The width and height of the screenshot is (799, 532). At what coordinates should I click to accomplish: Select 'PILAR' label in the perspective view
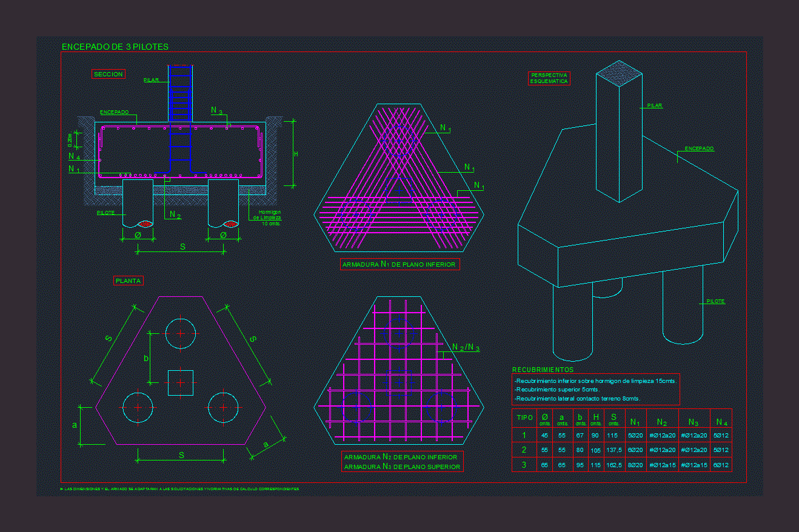(x=654, y=105)
